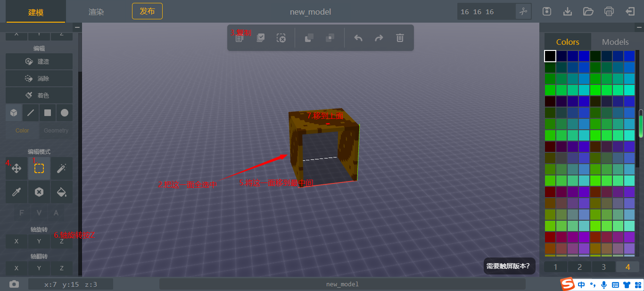Rotate around X under 轴旋转
644x291 pixels.
point(17,241)
